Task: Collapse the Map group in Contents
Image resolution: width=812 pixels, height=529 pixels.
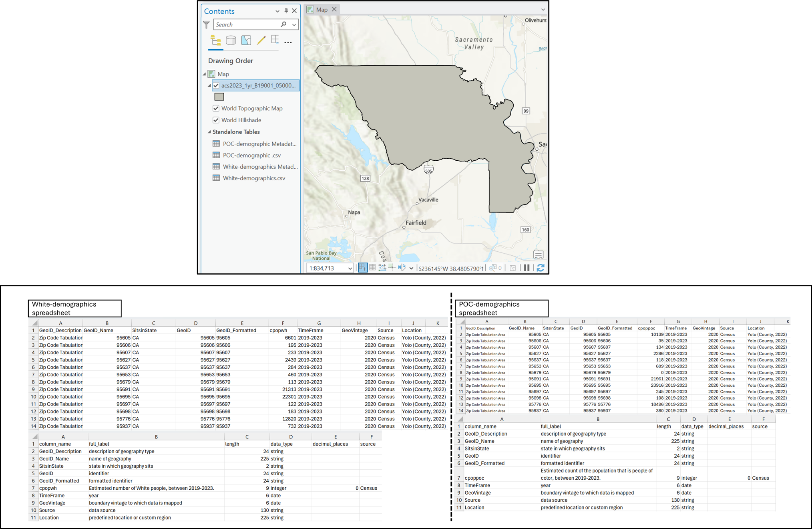Action: pyautogui.click(x=204, y=74)
